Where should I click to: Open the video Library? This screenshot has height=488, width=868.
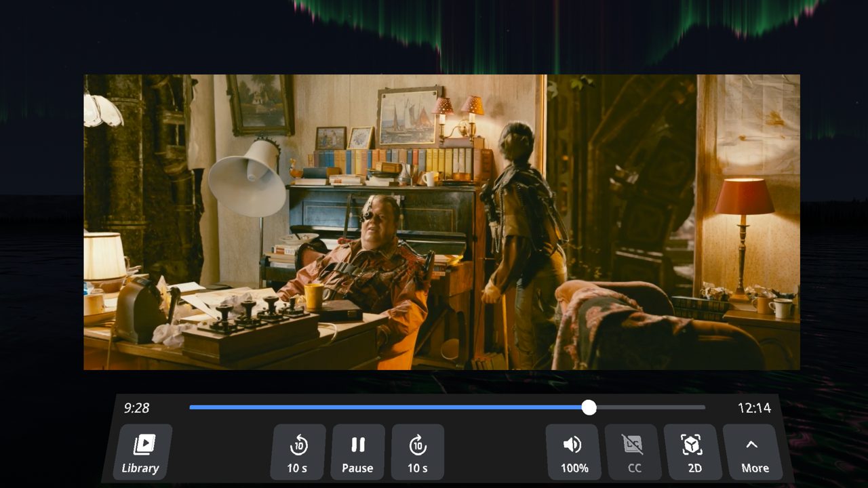(141, 452)
